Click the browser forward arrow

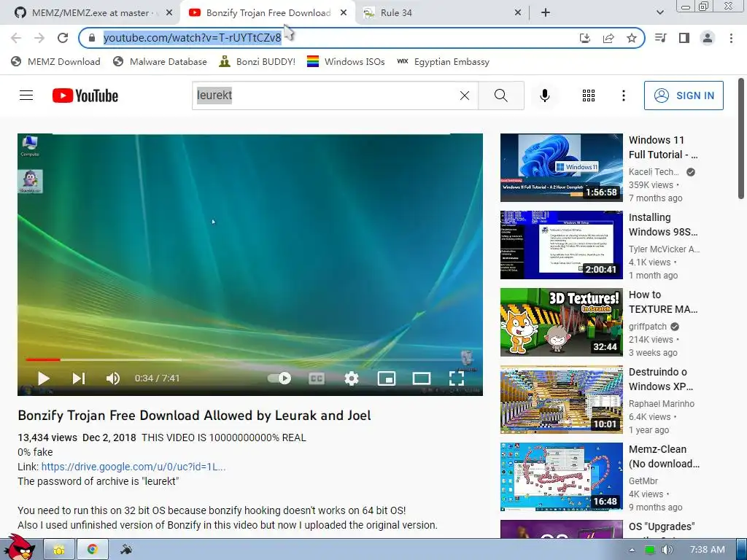pyautogui.click(x=39, y=38)
